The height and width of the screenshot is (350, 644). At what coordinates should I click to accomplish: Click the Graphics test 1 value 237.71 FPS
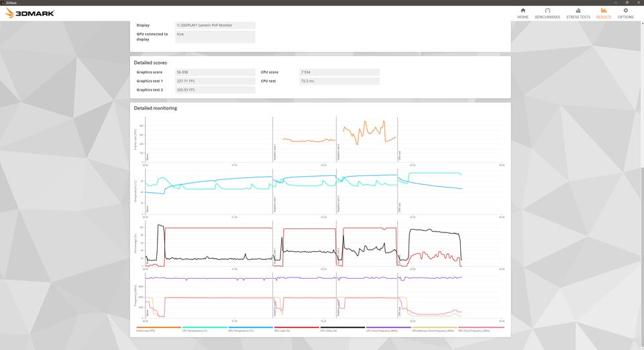tap(215, 81)
